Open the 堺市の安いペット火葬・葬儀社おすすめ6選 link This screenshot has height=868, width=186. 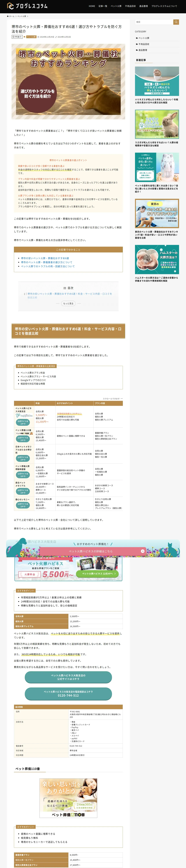click(45, 258)
